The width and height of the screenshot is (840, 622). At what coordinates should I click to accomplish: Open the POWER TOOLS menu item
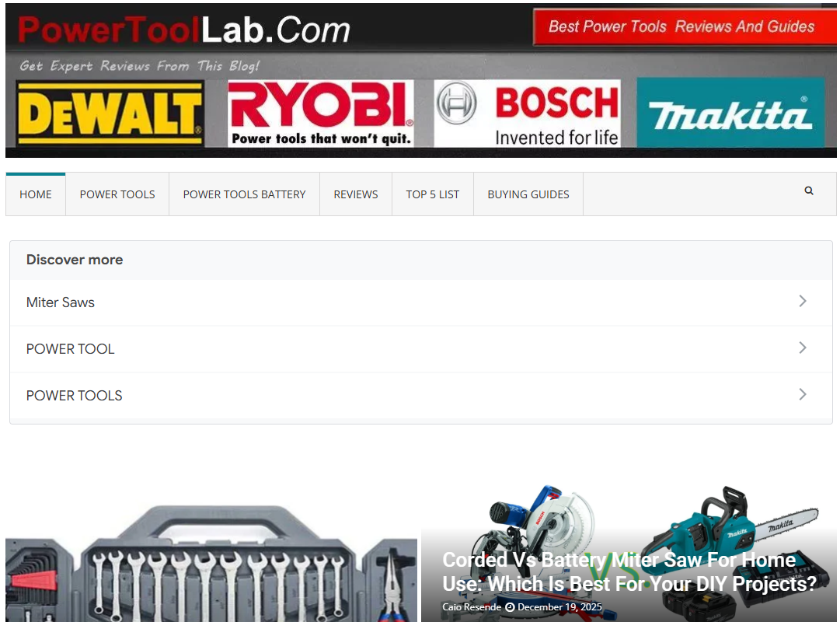click(x=117, y=194)
